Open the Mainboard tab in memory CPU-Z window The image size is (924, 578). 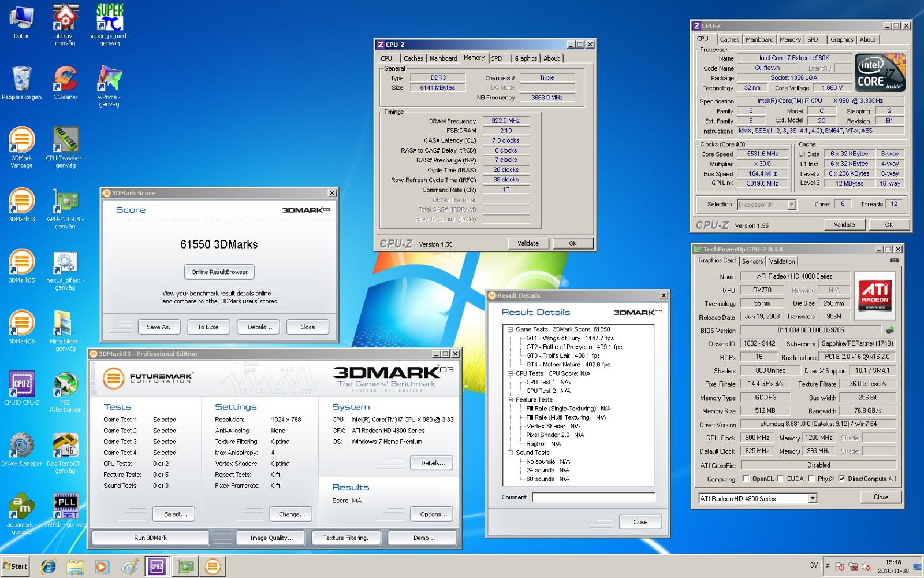tap(444, 58)
